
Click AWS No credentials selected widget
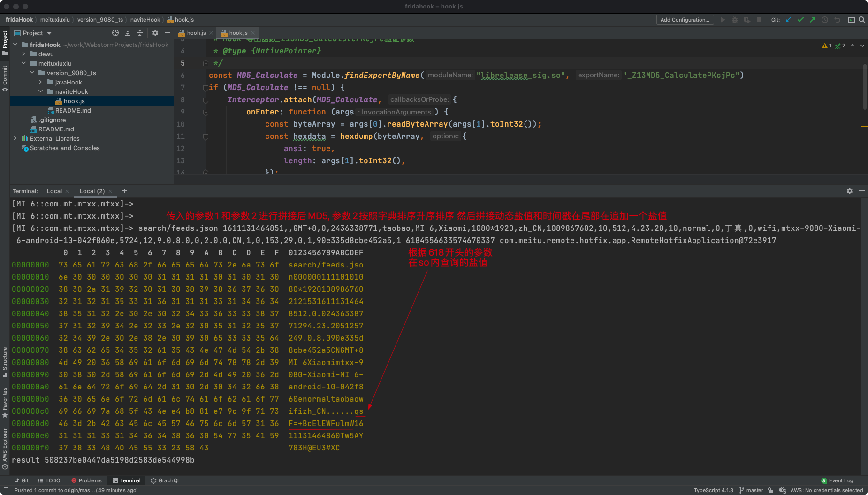point(826,490)
